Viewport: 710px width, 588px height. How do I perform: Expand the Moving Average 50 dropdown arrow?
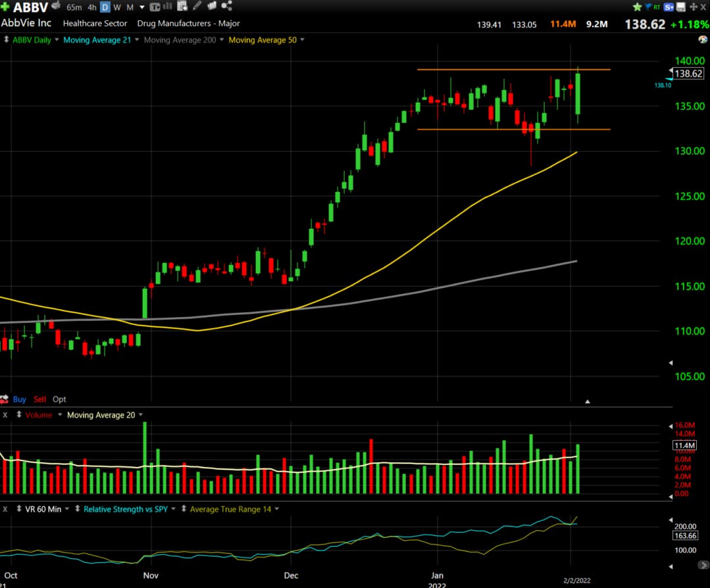[302, 40]
